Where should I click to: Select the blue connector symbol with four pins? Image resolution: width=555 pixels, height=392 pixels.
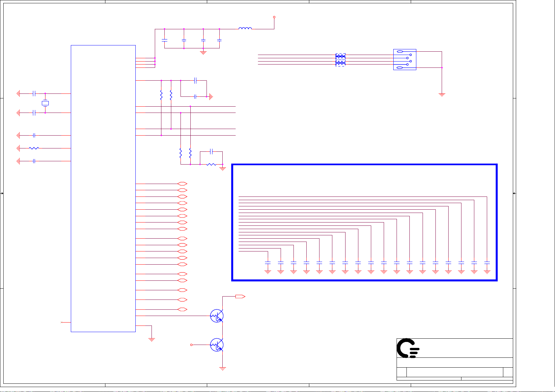click(x=405, y=60)
